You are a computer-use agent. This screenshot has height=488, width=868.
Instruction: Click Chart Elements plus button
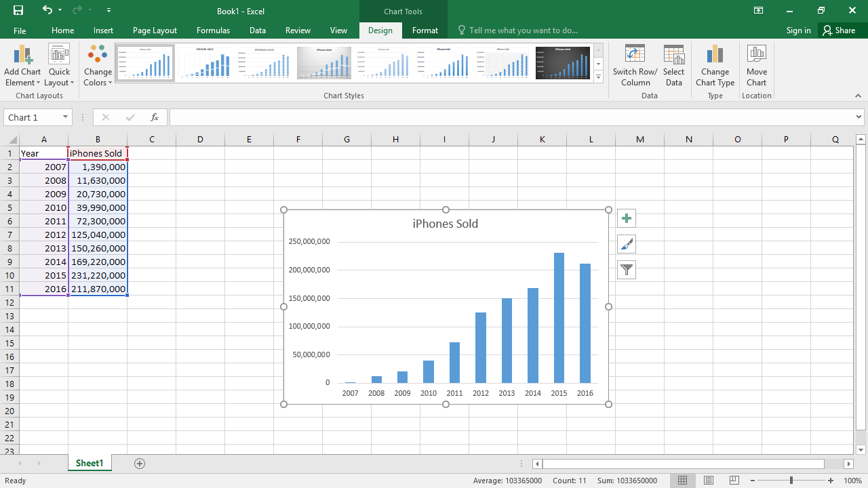pyautogui.click(x=627, y=218)
